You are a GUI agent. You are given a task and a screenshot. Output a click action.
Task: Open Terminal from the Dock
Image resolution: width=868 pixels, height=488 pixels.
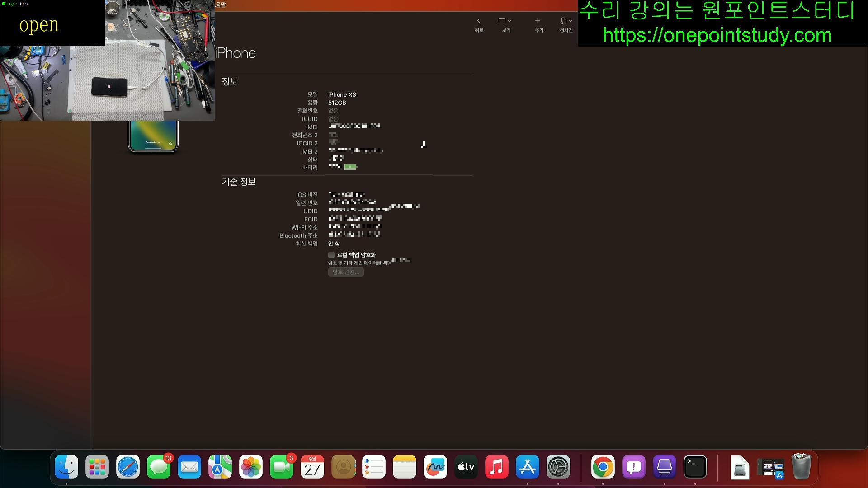click(695, 467)
